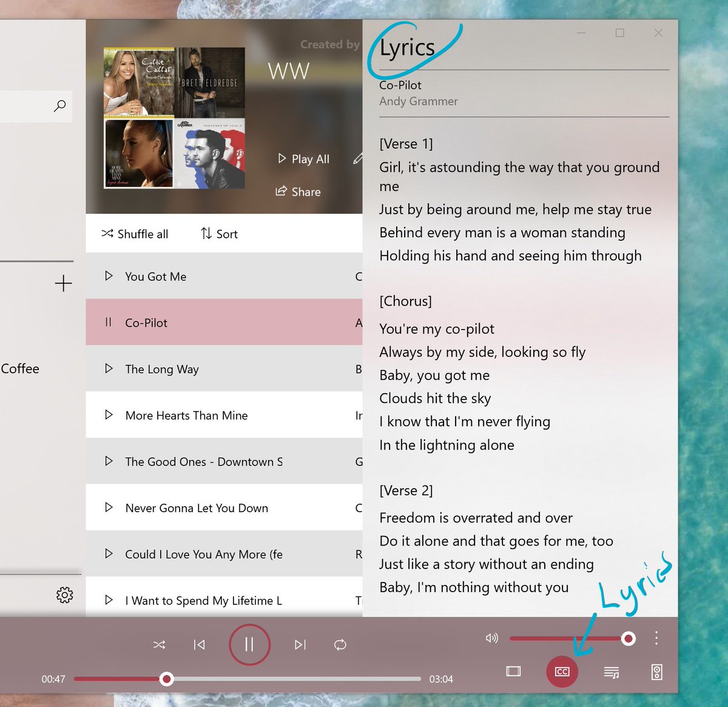728x707 pixels.
Task: Open search with the magnifier icon
Action: click(x=59, y=106)
